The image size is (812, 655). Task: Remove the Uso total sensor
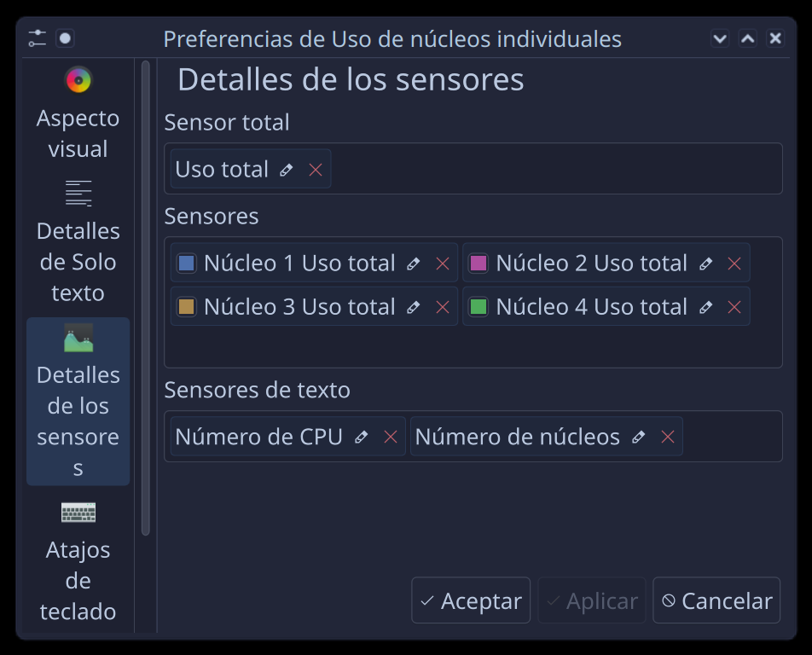[x=316, y=170]
